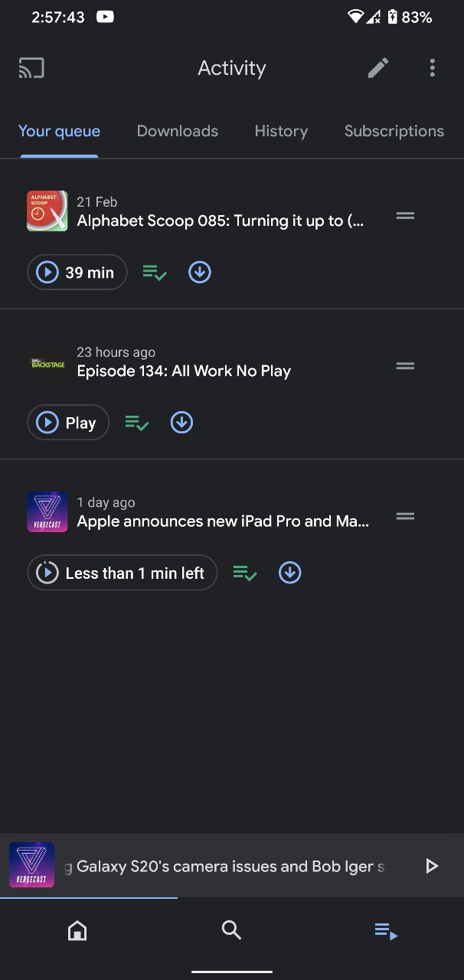Open the Vergecast thumbnail in mini player
This screenshot has height=980, width=464.
31,866
